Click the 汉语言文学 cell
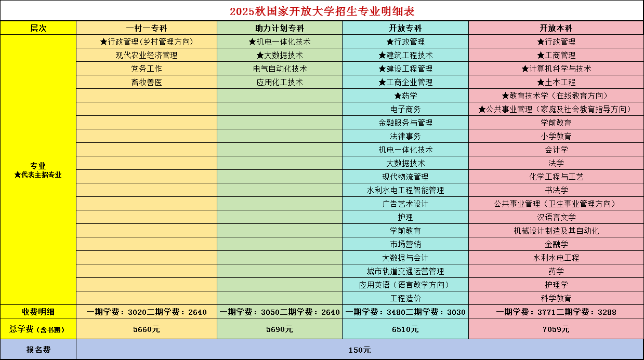The image size is (644, 360). click(x=556, y=217)
